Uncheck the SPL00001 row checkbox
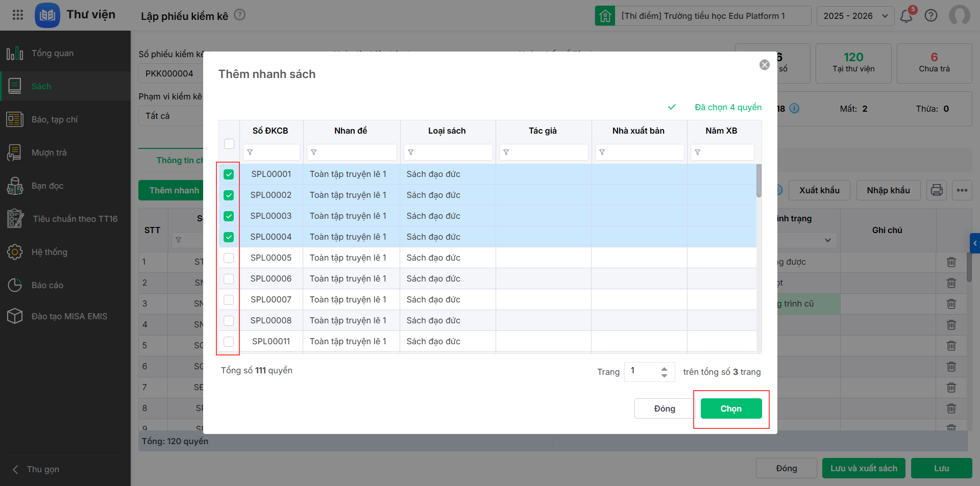Screen dimensions: 980x486 click(229, 174)
